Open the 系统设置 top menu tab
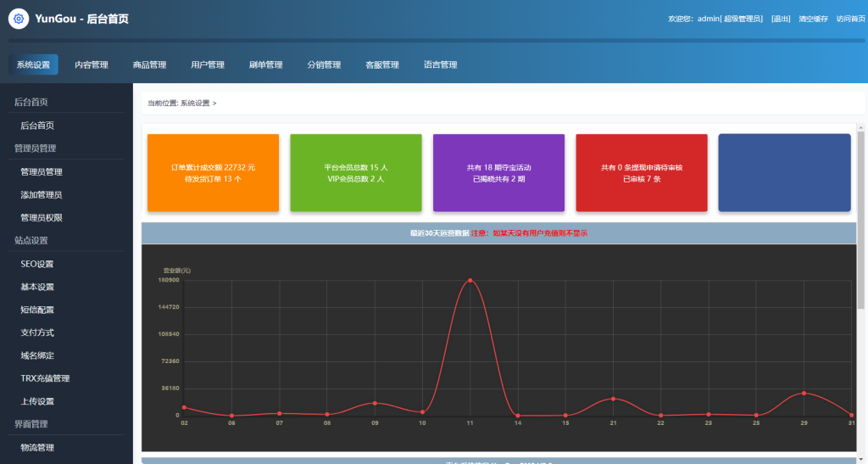Viewport: 868px width, 464px height. [33, 64]
